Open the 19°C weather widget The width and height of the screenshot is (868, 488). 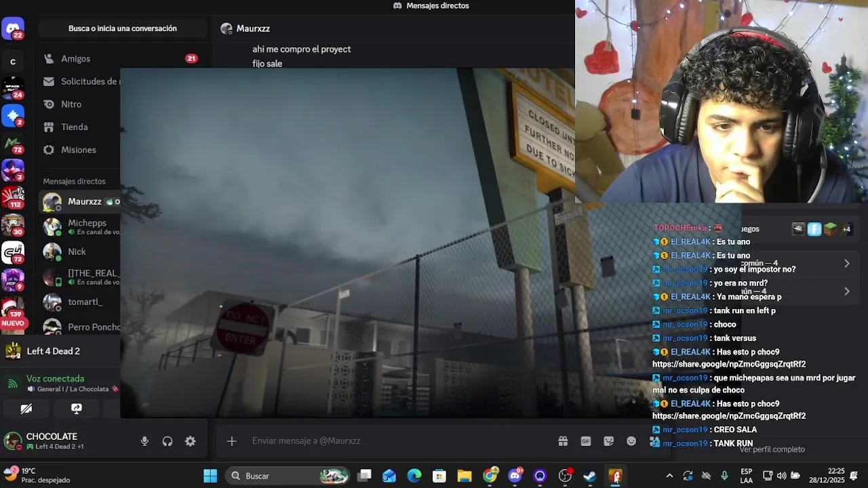tap(37, 476)
